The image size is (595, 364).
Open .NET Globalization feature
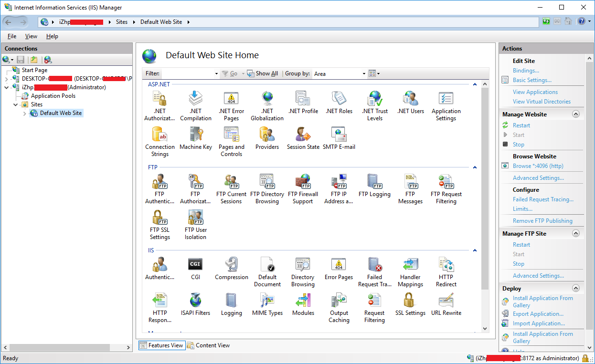tap(267, 105)
